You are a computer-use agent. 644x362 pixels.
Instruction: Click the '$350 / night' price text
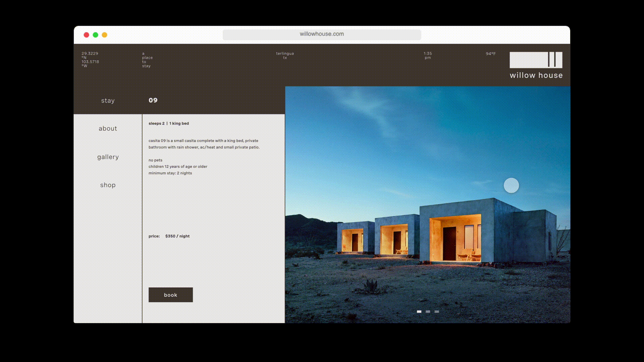point(177,236)
